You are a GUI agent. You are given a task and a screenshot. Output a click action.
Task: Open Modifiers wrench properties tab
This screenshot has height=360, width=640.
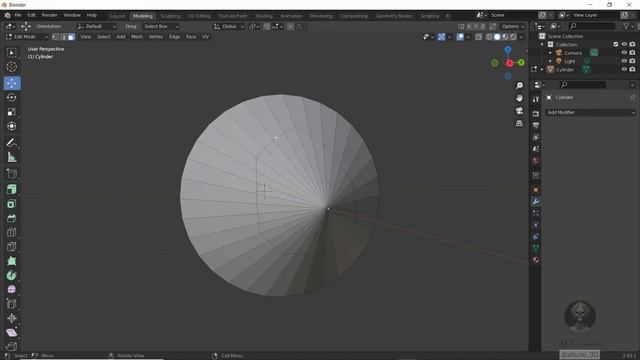(536, 202)
